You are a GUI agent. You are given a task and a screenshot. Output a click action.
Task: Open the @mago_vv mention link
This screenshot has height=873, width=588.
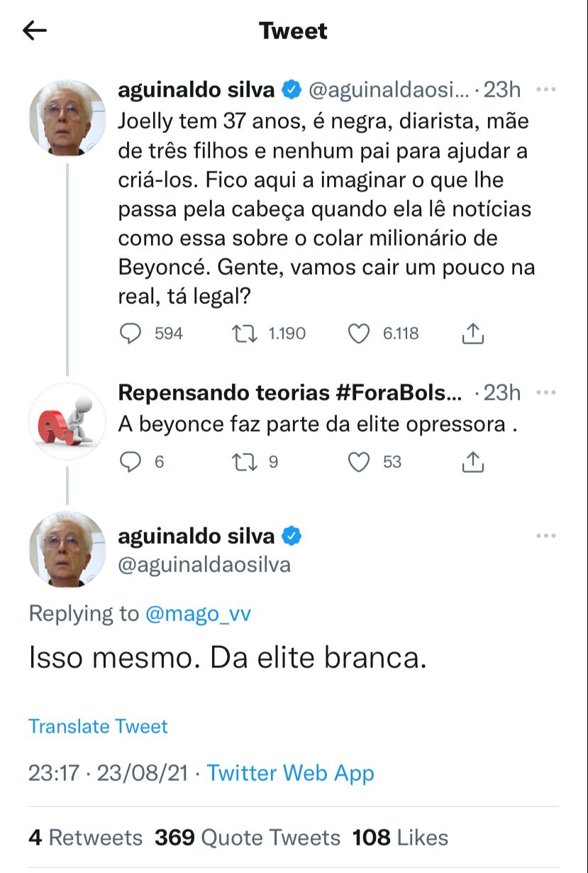coord(196,613)
